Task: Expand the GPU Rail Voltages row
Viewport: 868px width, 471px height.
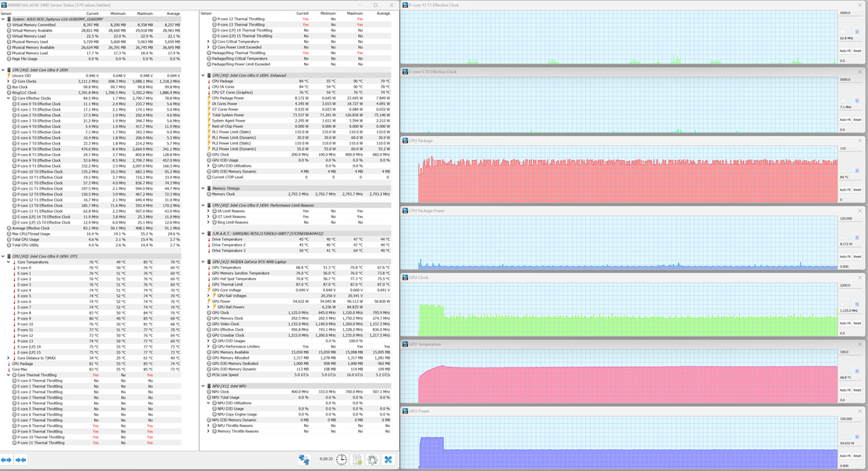Action: click(208, 295)
